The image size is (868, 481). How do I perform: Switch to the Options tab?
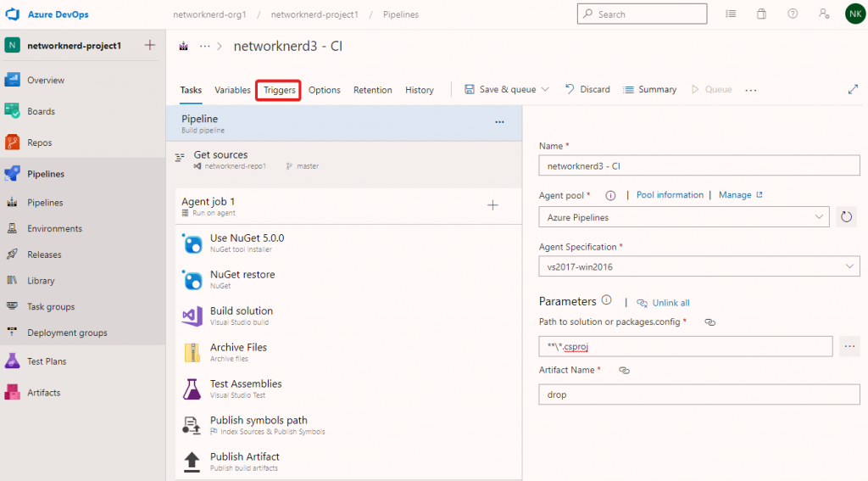pyautogui.click(x=325, y=90)
